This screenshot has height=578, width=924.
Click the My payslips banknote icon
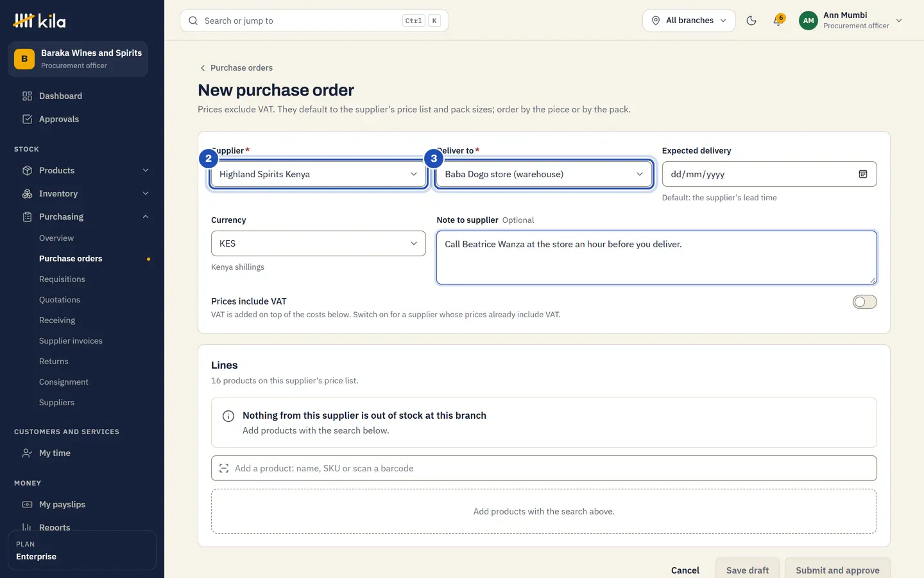click(27, 504)
